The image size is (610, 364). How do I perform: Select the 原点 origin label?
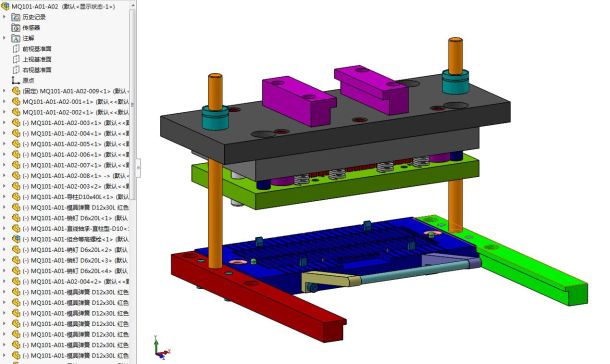point(28,80)
